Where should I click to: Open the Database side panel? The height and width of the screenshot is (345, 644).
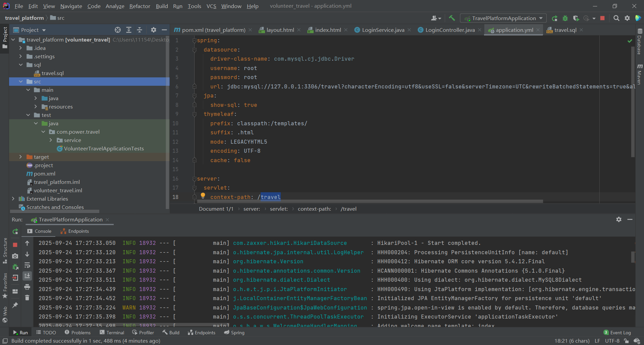(639, 42)
